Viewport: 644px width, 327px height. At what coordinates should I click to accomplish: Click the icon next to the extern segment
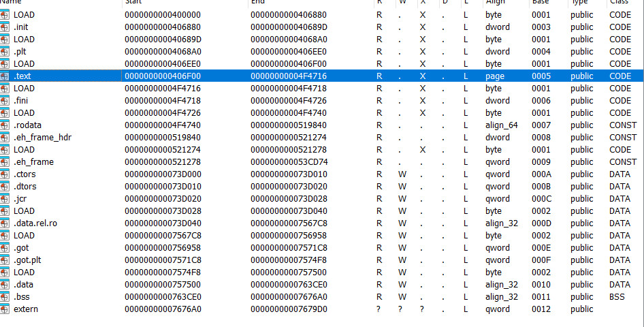coord(5,309)
